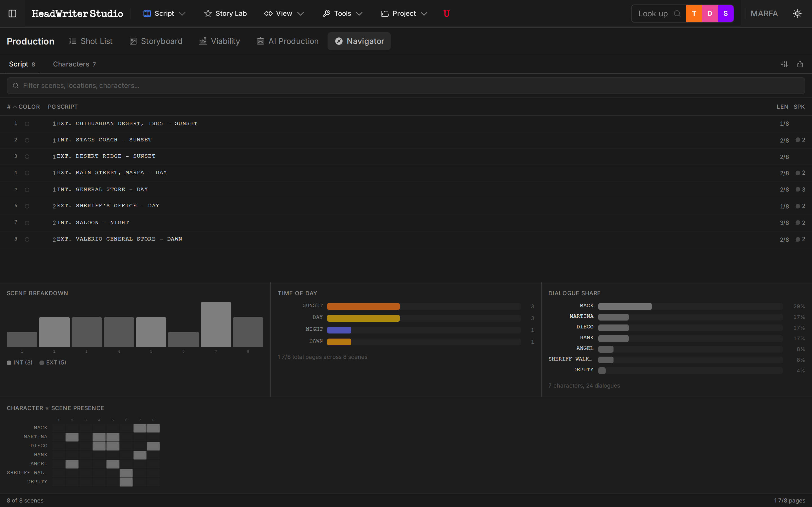Open the filter sliders above the scene list
The image size is (812, 507).
click(x=784, y=64)
